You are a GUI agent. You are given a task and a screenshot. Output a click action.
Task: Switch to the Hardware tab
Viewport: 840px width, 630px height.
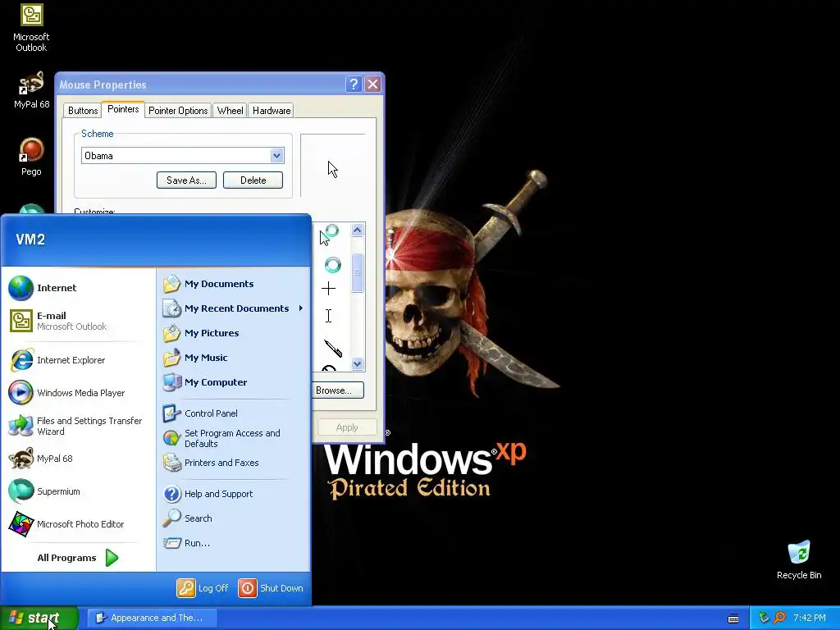point(272,111)
